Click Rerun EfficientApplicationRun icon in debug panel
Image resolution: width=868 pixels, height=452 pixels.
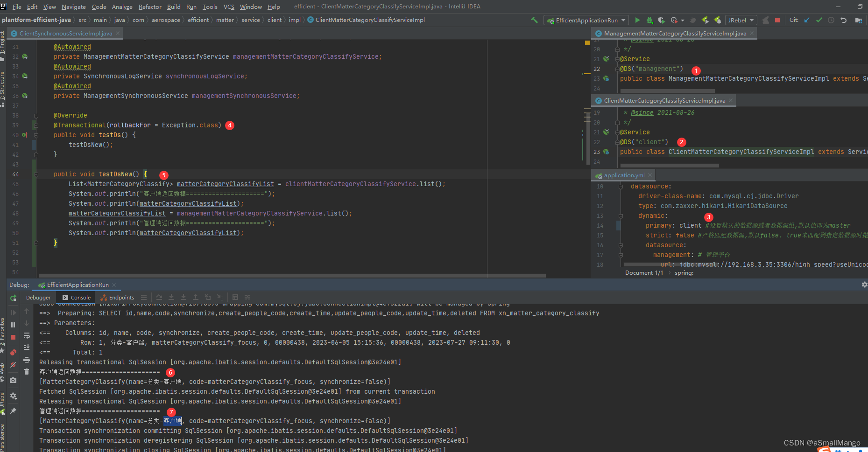pyautogui.click(x=13, y=298)
